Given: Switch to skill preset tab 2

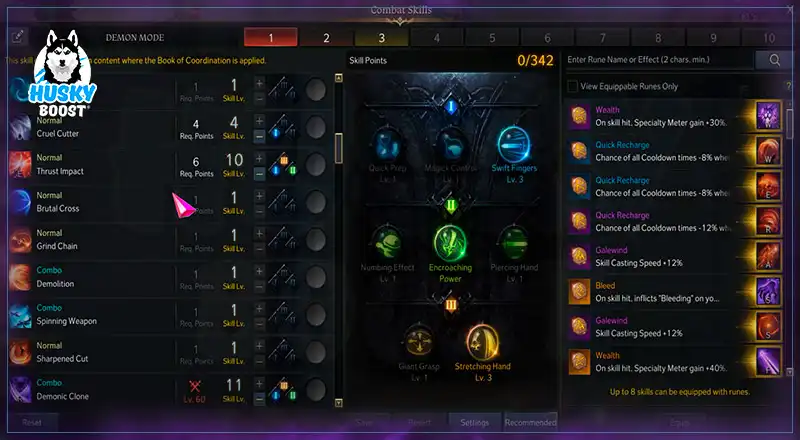Looking at the screenshot, I should (x=326, y=37).
